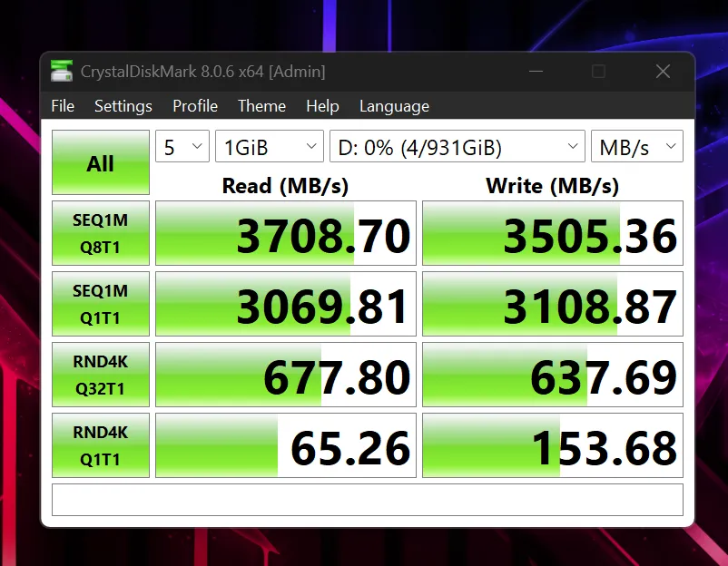
Task: Click the empty comment field at bottom
Action: [367, 500]
